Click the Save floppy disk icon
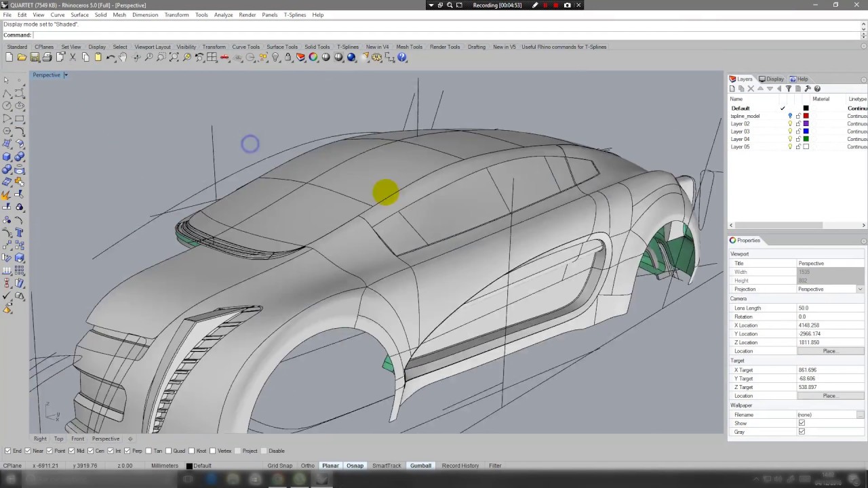868x488 pixels. (x=35, y=58)
